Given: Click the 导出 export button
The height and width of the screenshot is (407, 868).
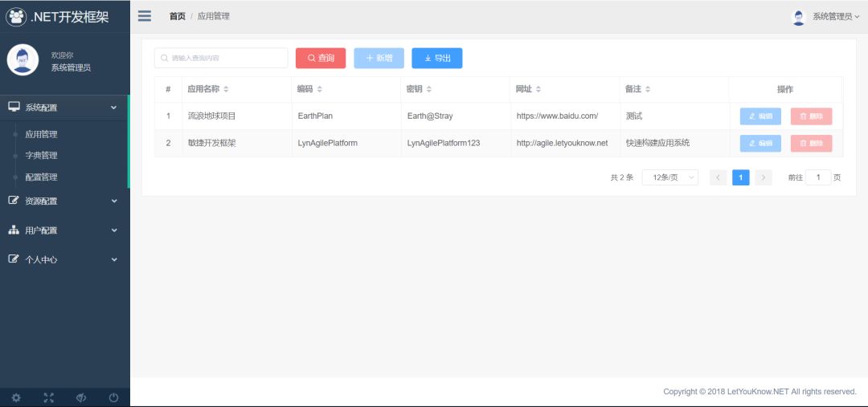Looking at the screenshot, I should tap(436, 58).
